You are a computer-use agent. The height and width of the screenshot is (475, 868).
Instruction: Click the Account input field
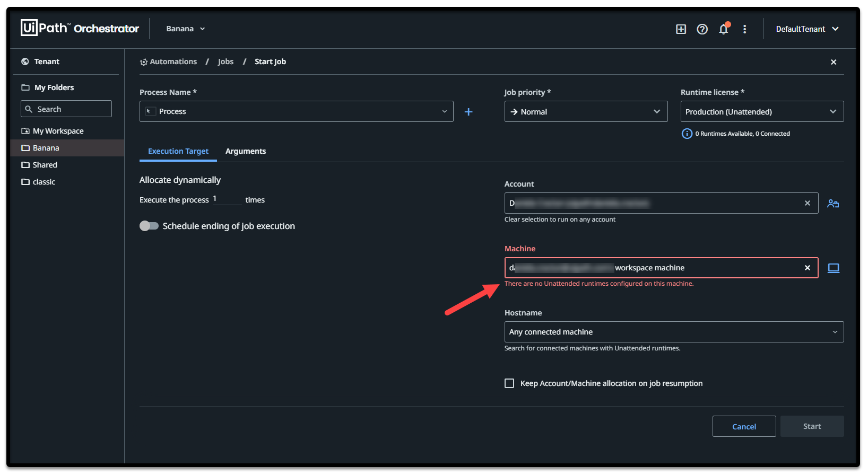click(661, 203)
